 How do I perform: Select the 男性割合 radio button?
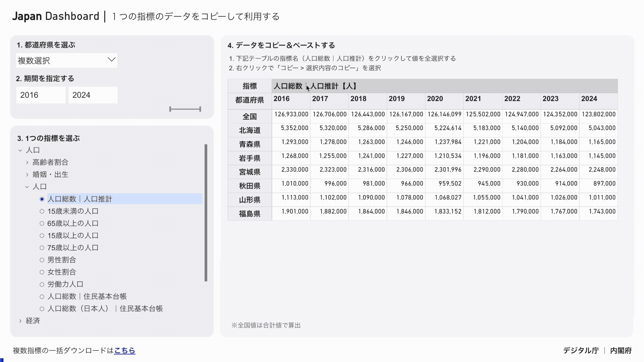click(x=42, y=260)
